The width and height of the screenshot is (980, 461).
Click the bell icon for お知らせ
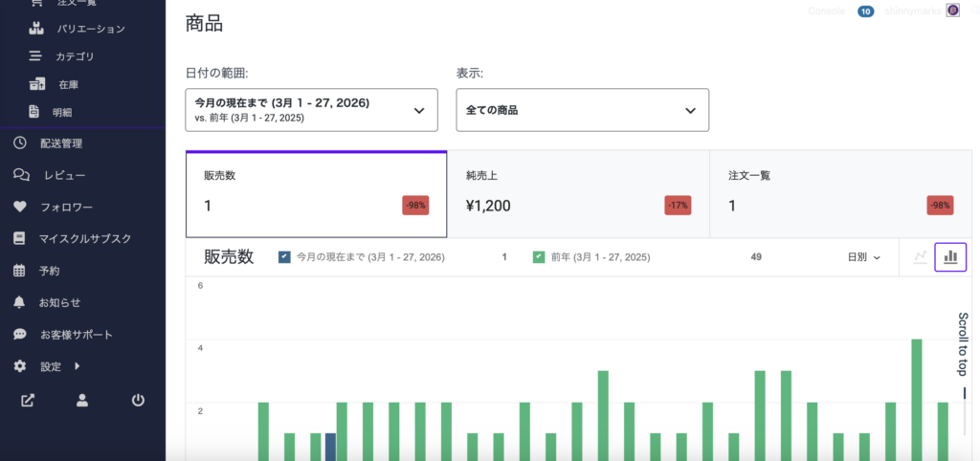click(19, 302)
